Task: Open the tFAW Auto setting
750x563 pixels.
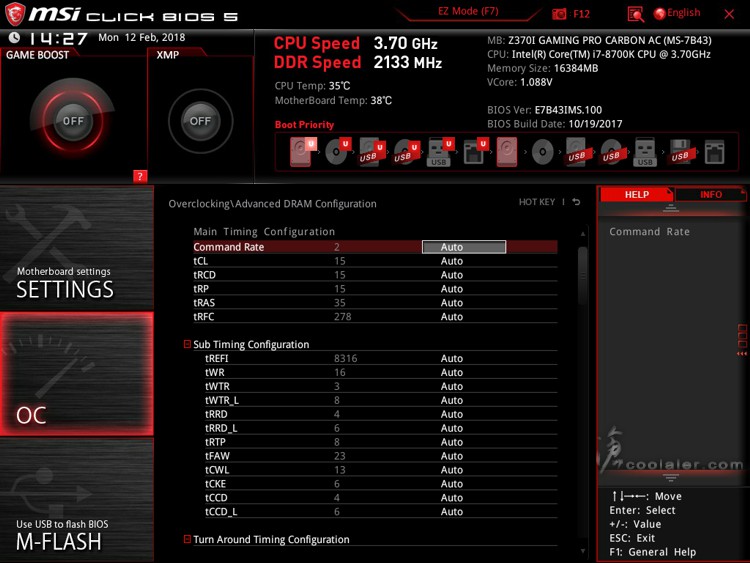Action: coord(452,456)
